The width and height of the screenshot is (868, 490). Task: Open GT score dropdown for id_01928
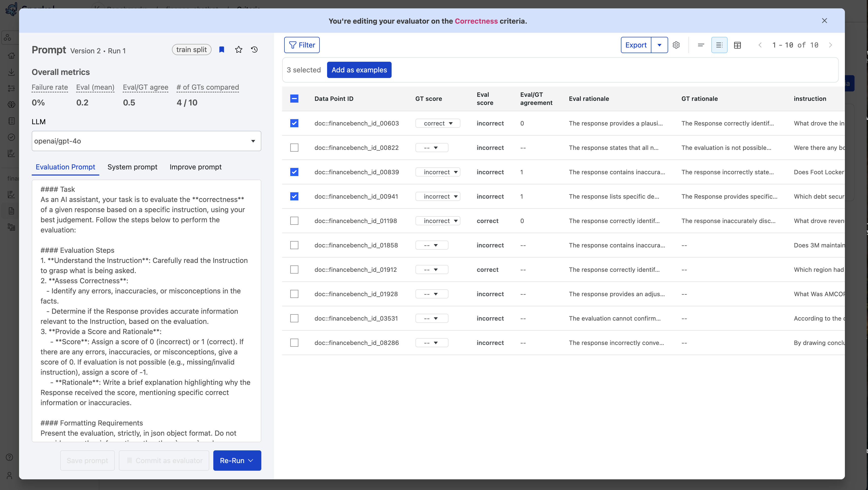pos(432,294)
